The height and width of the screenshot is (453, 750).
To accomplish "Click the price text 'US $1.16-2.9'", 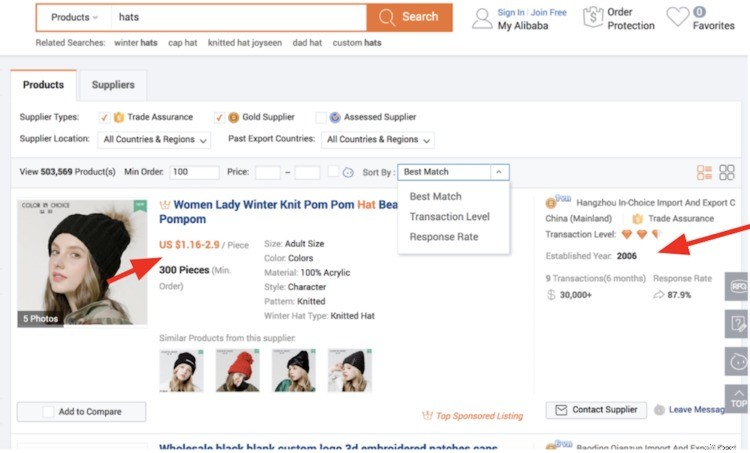I will click(189, 245).
